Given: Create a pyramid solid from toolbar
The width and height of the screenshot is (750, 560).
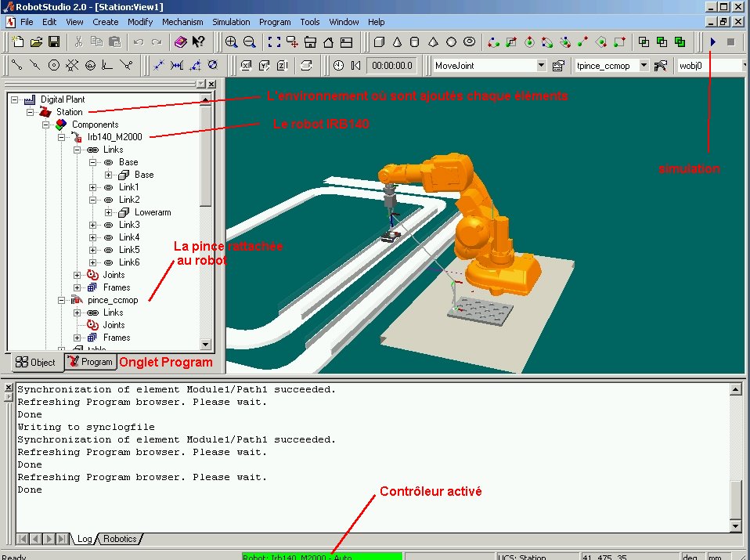Looking at the screenshot, I should (x=433, y=42).
